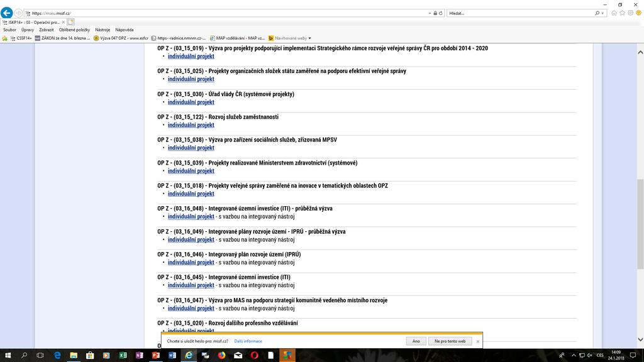Click the page's vertical scrollbar thumb
The height and width of the screenshot is (362, 644).
pos(640,224)
